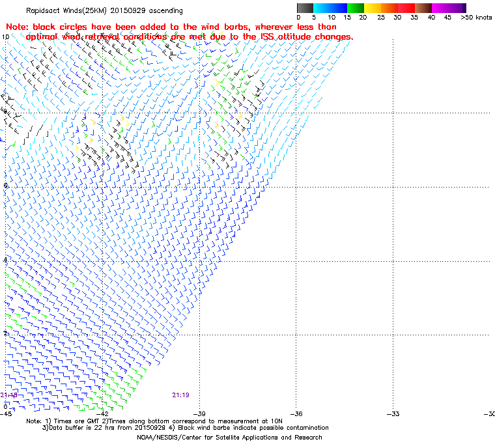
Task: Click the gray 0-5 knots legend segment
Action: pyautogui.click(x=305, y=8)
